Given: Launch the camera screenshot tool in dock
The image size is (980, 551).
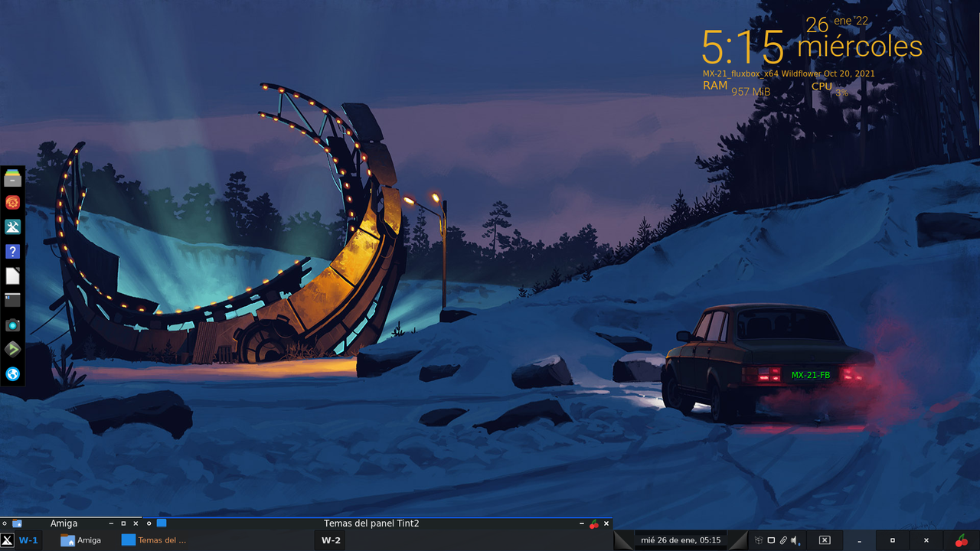Looking at the screenshot, I should [13, 325].
